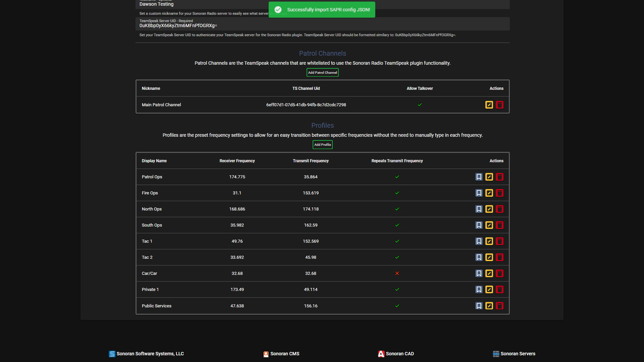Image resolution: width=644 pixels, height=362 pixels.
Task: Delete the Tac 1 profile
Action: (x=499, y=241)
